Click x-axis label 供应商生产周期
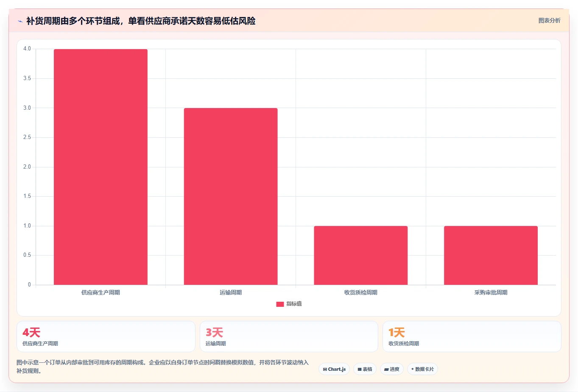Screen dimensions: 578x392 point(101,292)
